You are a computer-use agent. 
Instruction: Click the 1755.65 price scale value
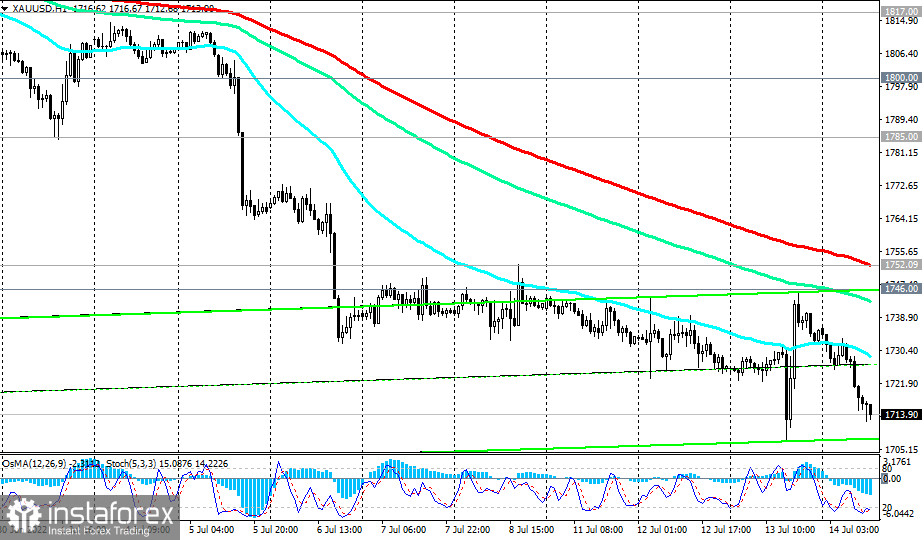901,252
